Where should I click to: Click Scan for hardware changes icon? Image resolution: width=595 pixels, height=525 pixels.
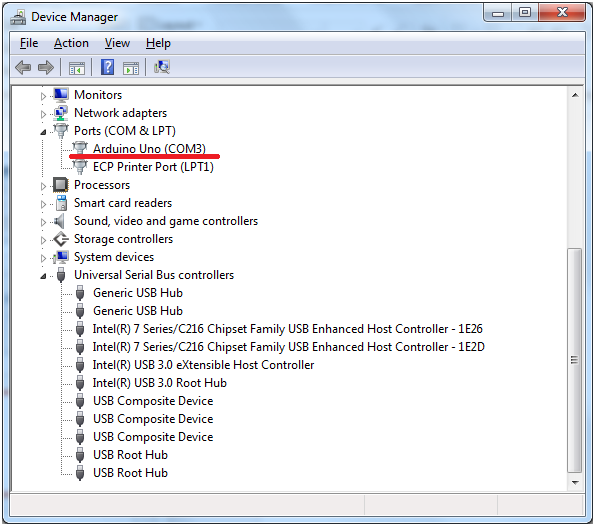(x=162, y=68)
